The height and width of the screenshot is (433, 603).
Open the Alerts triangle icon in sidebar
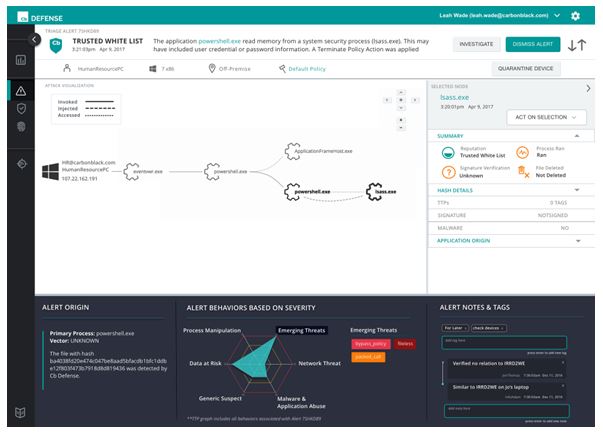[x=21, y=91]
